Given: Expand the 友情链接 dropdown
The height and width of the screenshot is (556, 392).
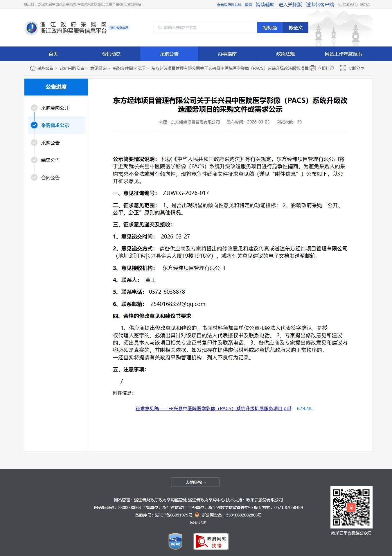Looking at the screenshot, I should click(195, 482).
